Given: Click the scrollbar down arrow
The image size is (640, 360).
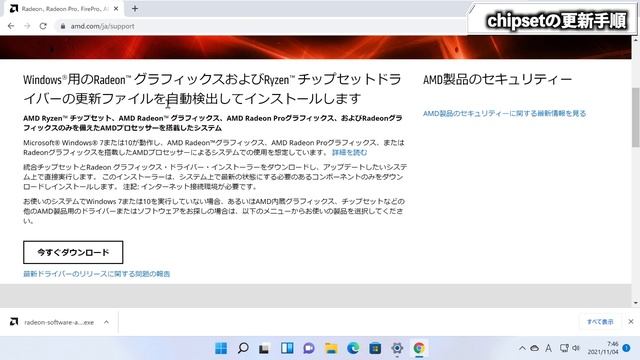Looking at the screenshot, I should 636,303.
